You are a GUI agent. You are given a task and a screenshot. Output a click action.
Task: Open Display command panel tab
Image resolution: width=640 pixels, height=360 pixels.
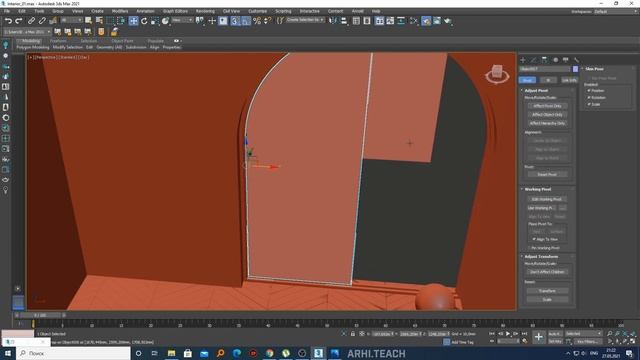[566, 60]
